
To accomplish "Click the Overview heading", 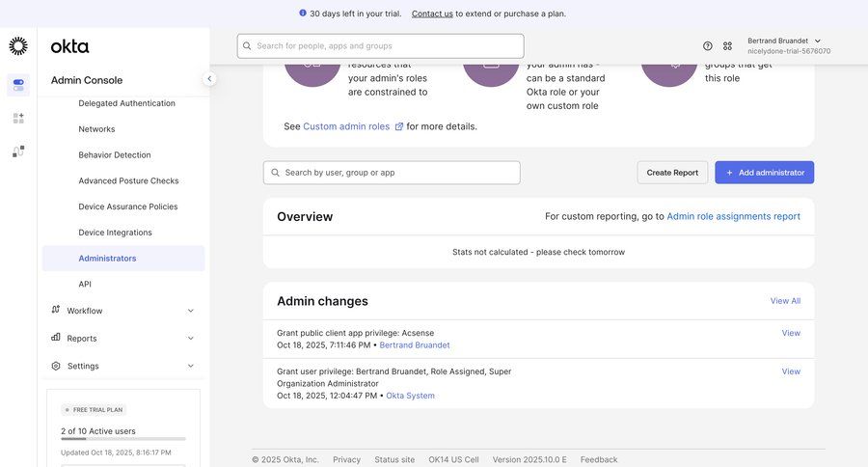I will [x=305, y=216].
